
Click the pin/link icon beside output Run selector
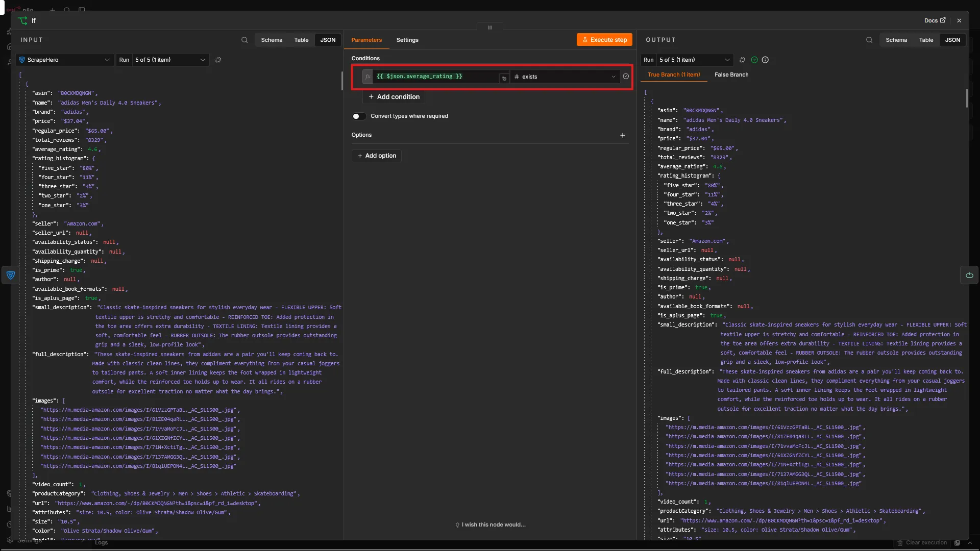pos(742,60)
